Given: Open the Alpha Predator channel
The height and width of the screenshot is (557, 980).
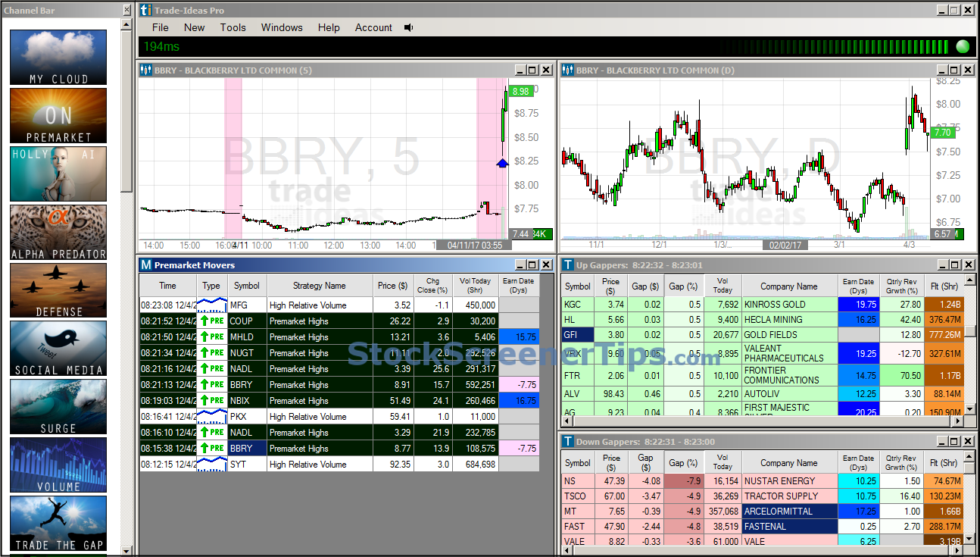Looking at the screenshot, I should (58, 232).
